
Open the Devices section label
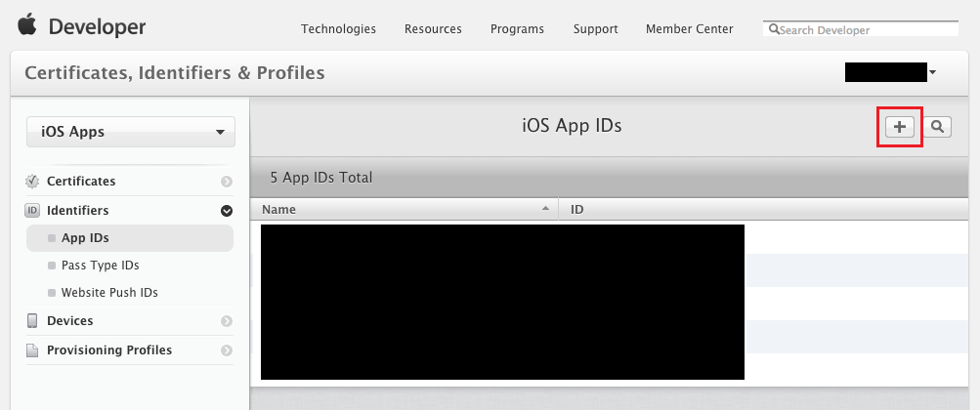point(70,321)
